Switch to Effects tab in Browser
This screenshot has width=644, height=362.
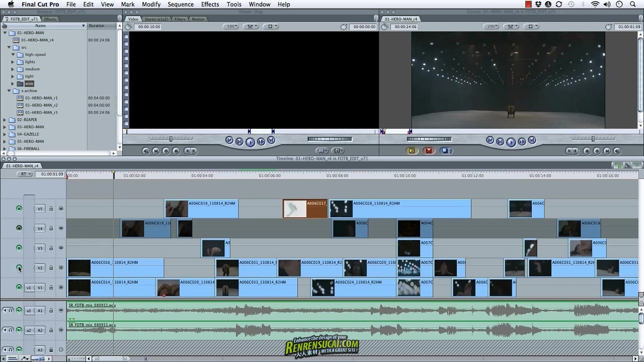point(50,19)
